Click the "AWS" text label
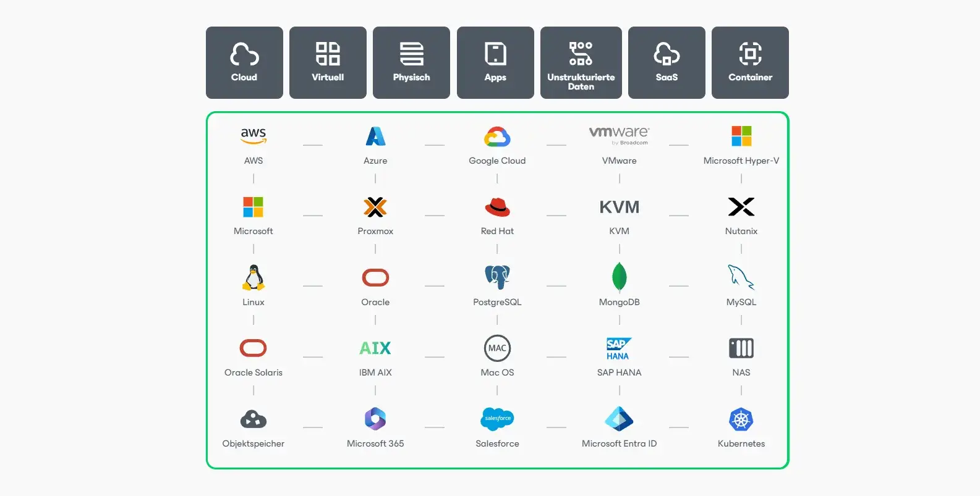The height and width of the screenshot is (496, 980). (254, 161)
